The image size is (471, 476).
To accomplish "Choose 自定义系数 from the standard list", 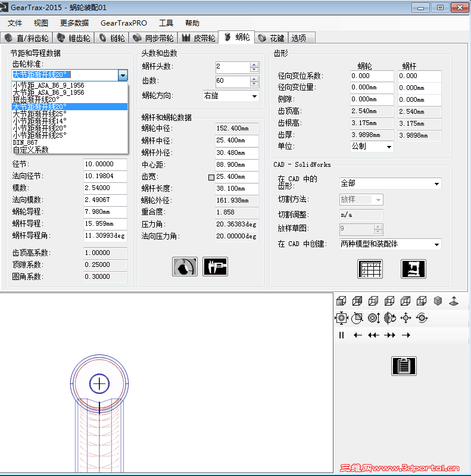I will (70, 150).
